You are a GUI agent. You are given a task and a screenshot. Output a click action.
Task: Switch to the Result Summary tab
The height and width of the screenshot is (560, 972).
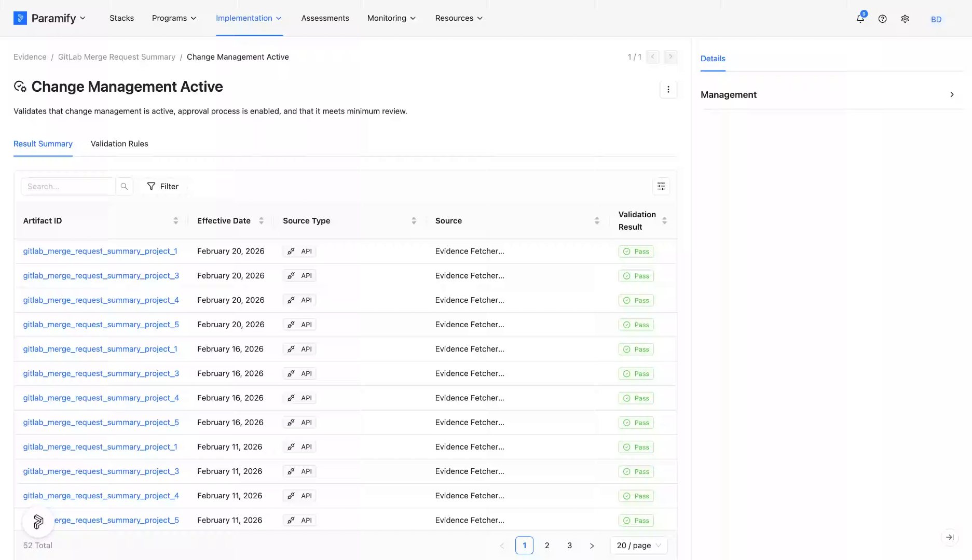click(43, 144)
